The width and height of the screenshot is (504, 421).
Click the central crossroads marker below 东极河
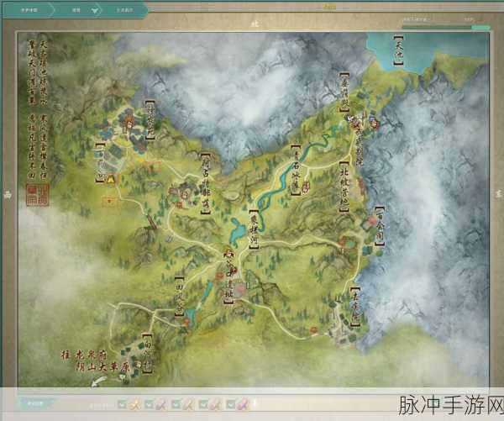pos(229,254)
